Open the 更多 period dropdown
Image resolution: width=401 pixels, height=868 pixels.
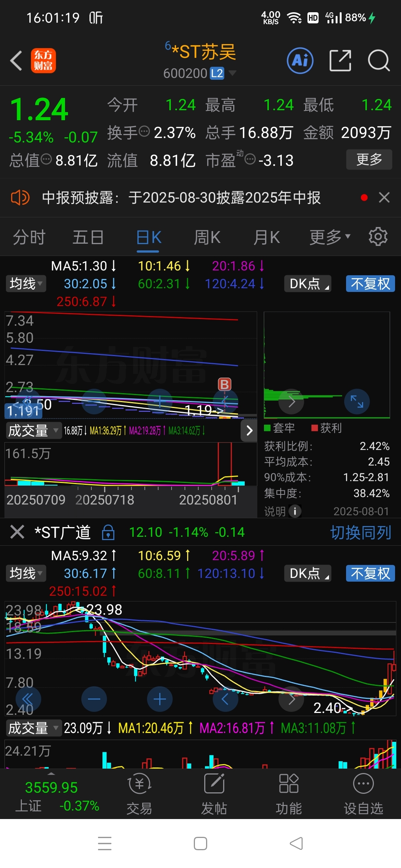330,237
